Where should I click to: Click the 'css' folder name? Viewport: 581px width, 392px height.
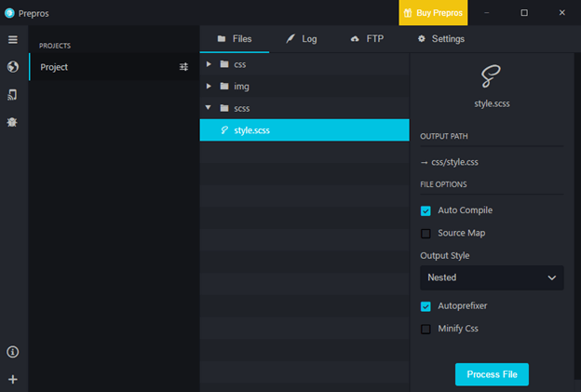239,64
